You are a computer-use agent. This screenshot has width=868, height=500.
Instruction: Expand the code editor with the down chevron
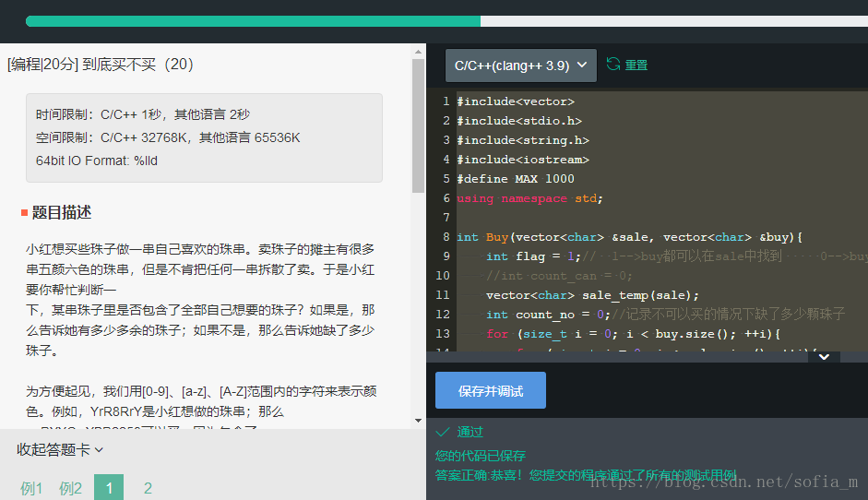pos(824,357)
